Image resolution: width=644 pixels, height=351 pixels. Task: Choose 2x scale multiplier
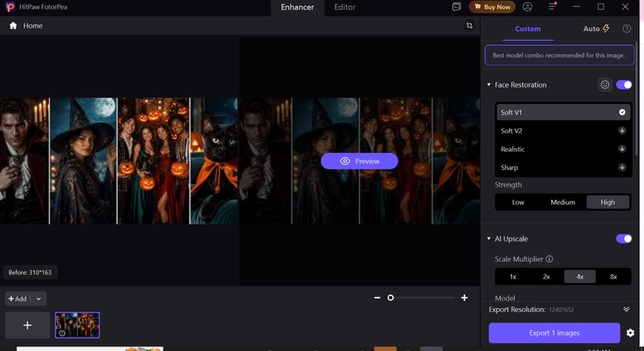coord(547,277)
